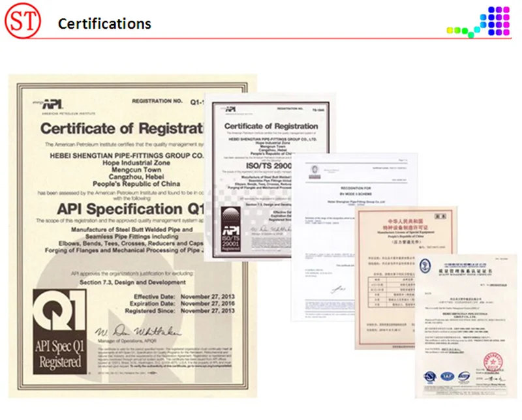
Task: Click "Elbows, Bends, Tees, Crosses, Reducers and Caps" on Q1 certificate
Action: 131,243
